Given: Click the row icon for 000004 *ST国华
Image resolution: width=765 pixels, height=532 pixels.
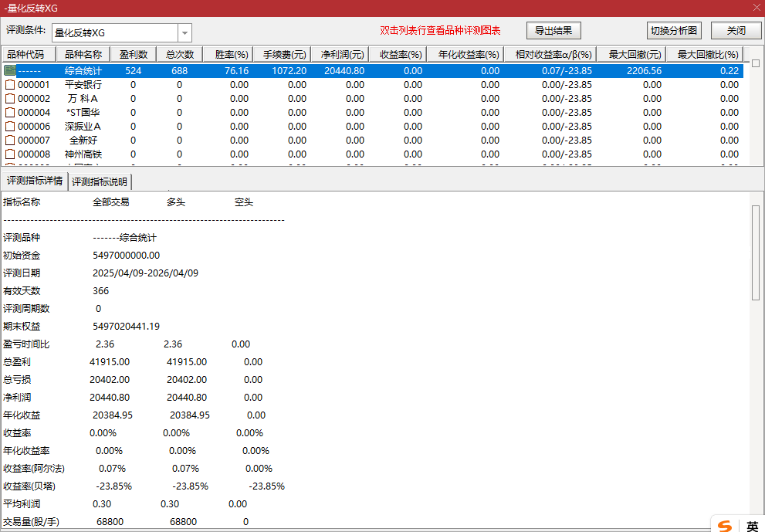Looking at the screenshot, I should point(10,112).
